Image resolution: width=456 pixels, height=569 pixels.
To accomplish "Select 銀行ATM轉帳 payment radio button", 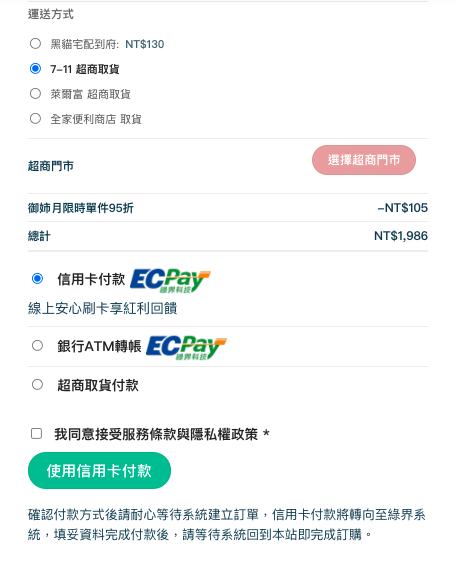I will (x=37, y=345).
